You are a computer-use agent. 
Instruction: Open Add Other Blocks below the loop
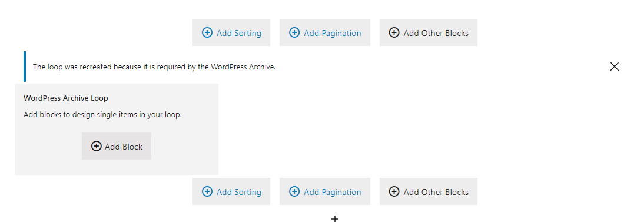tap(429, 191)
